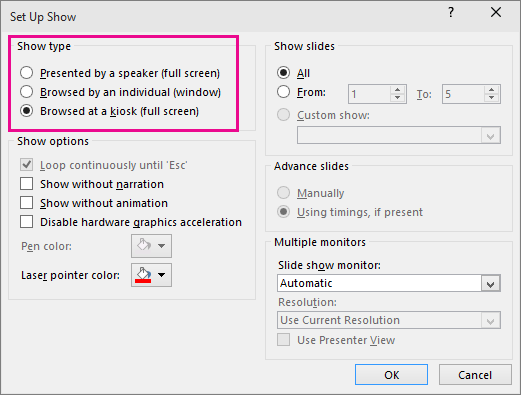This screenshot has width=521, height=395.
Task: Increase the From slide number
Action: point(397,90)
